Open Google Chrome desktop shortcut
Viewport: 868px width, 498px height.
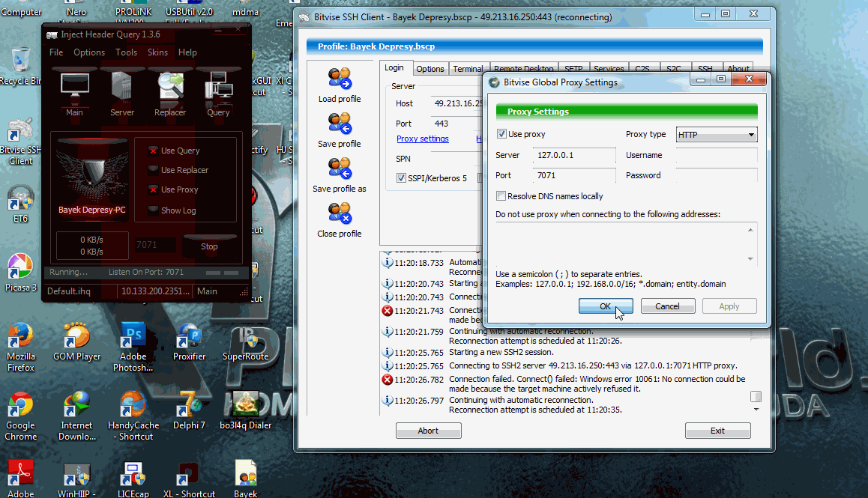tap(21, 416)
